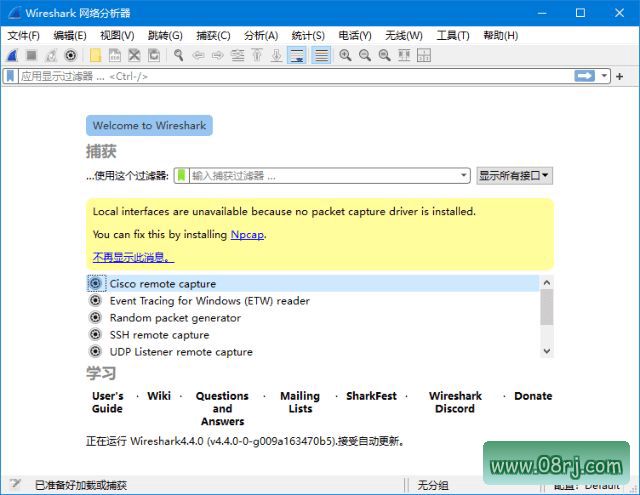Toggle packet colorization icon
Viewport: 640px width, 495px height.
point(321,55)
